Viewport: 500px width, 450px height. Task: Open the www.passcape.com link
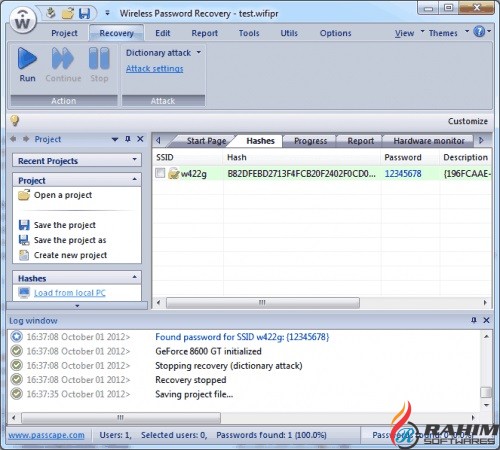(x=46, y=435)
